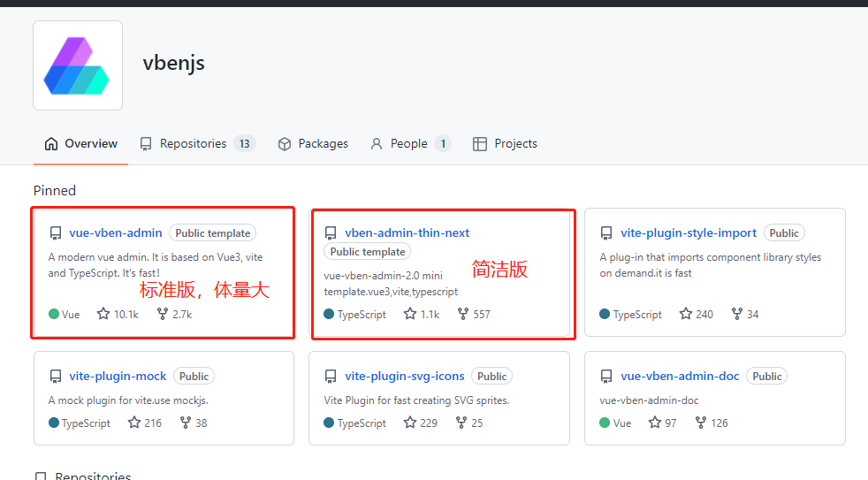
Task: Open the Projects tab
Action: click(505, 144)
